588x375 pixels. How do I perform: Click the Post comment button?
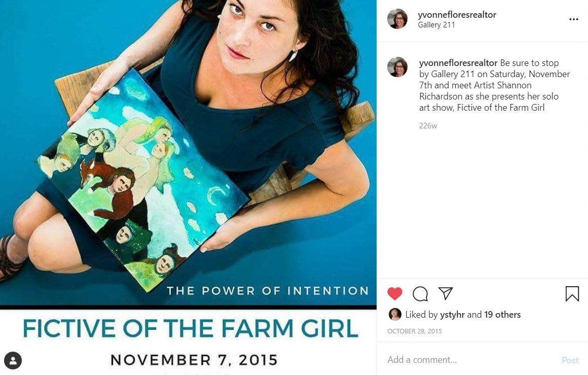click(570, 360)
